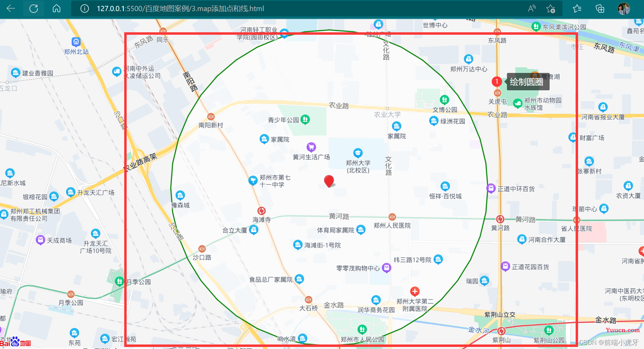This screenshot has width=644, height=349.
Task: Select the 恒祥·百悦城 building icon
Action: (445, 186)
